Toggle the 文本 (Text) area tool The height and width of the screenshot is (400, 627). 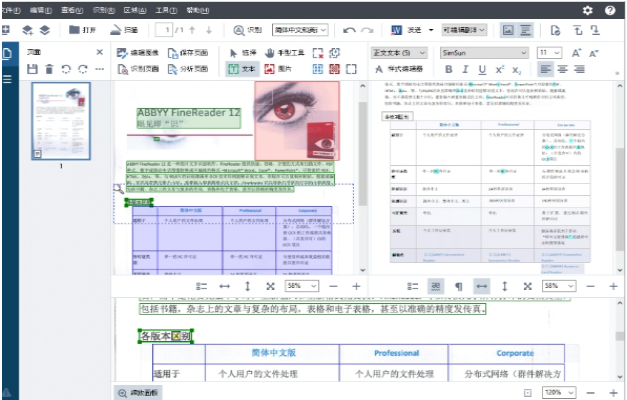(242, 69)
